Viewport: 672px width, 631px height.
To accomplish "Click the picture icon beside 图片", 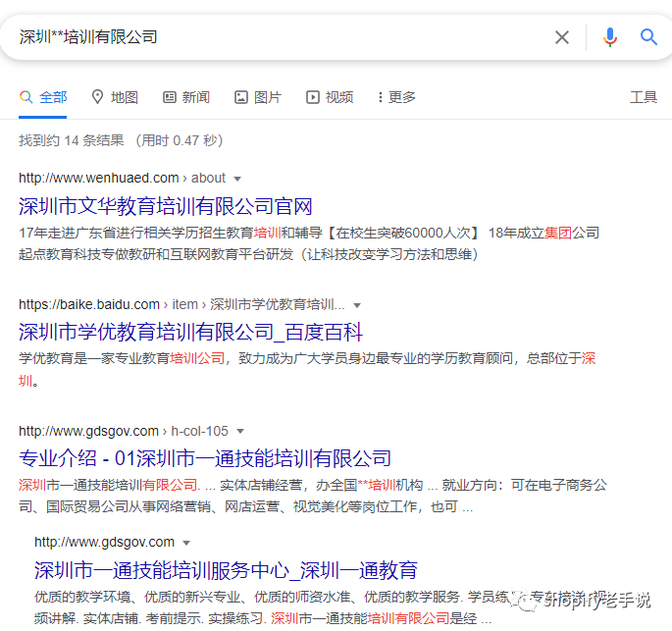I will (241, 97).
